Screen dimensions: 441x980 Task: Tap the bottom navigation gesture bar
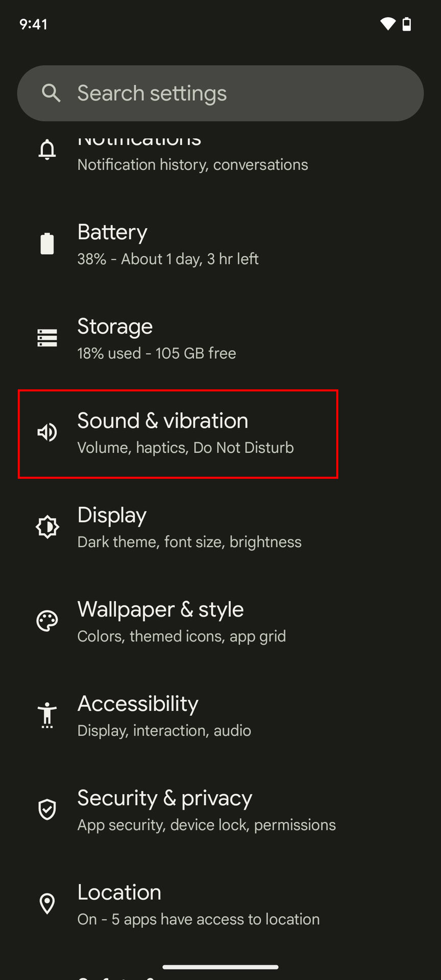pyautogui.click(x=220, y=967)
